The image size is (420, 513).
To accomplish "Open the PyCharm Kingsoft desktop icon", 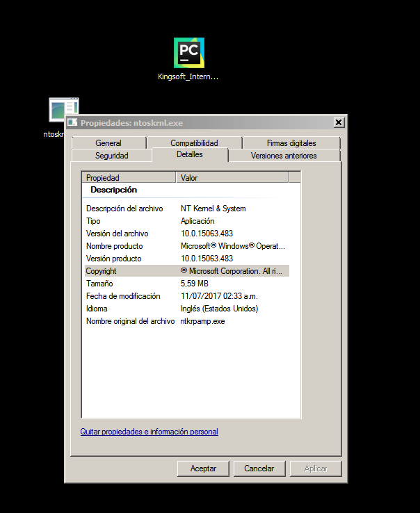I will 188,53.
